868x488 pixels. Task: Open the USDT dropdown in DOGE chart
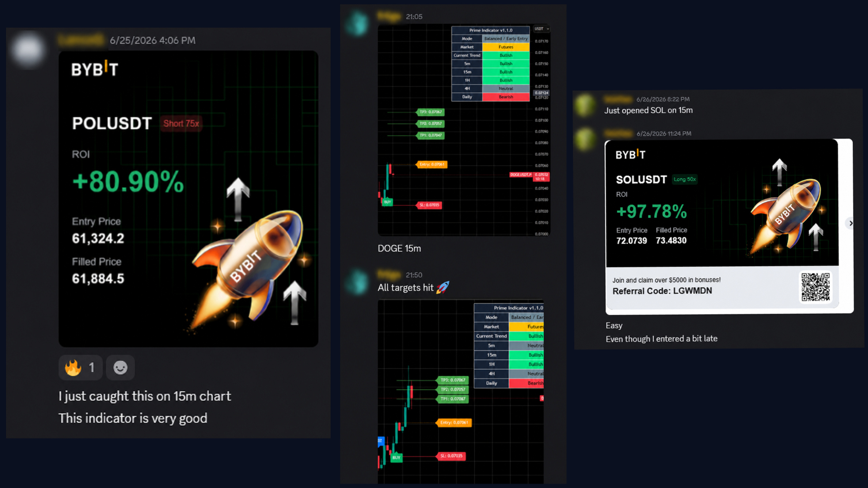541,29
